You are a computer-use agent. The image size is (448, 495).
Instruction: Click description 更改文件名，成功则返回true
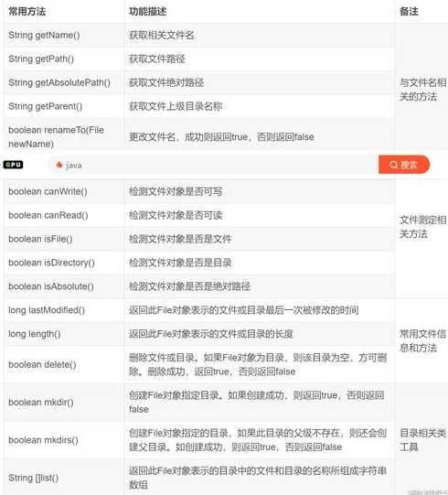coord(221,136)
